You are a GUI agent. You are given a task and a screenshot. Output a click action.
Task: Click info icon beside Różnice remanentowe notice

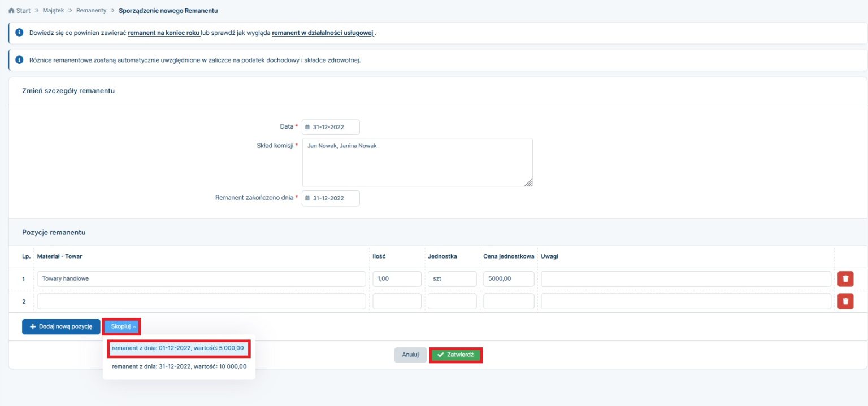point(19,60)
